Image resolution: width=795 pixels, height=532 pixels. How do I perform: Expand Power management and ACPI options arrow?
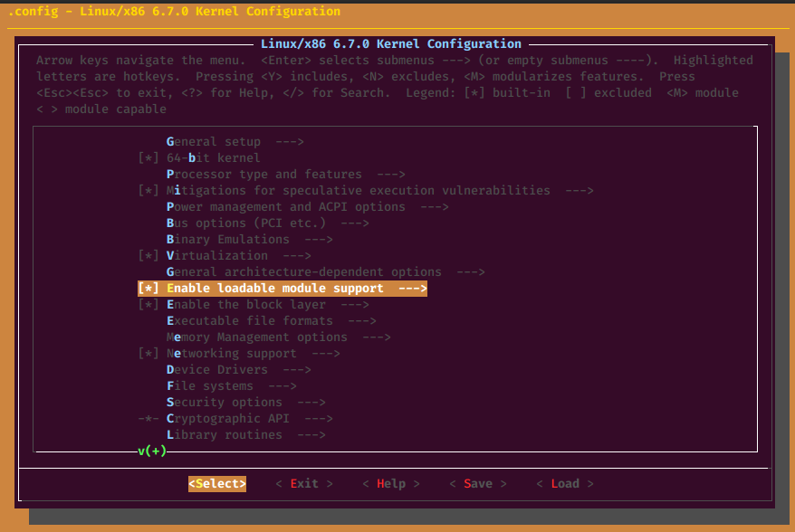[x=435, y=207]
